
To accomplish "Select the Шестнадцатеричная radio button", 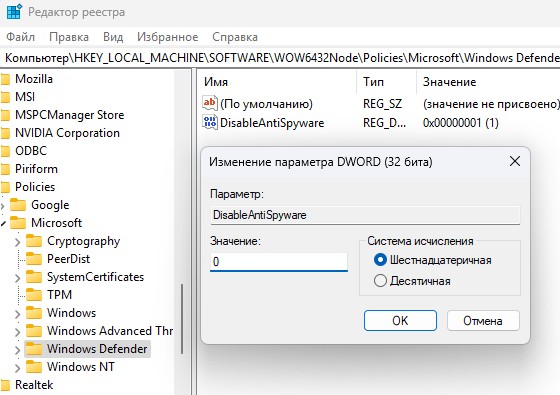I will click(x=380, y=260).
